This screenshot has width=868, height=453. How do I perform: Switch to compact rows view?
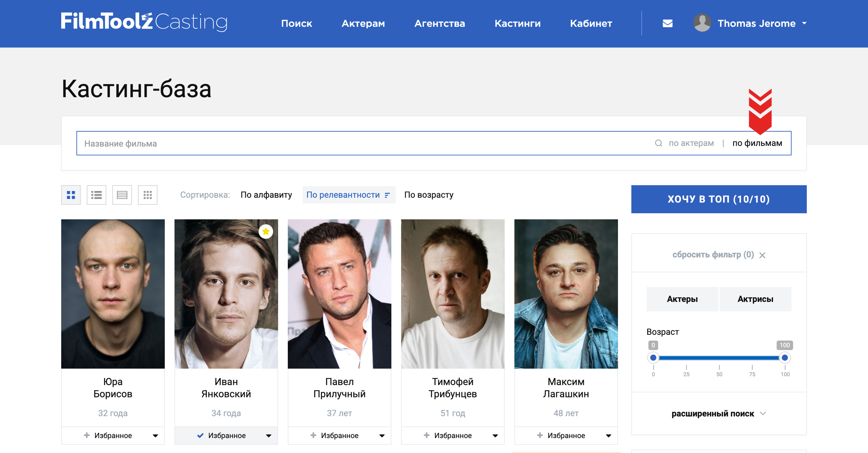[x=122, y=195]
